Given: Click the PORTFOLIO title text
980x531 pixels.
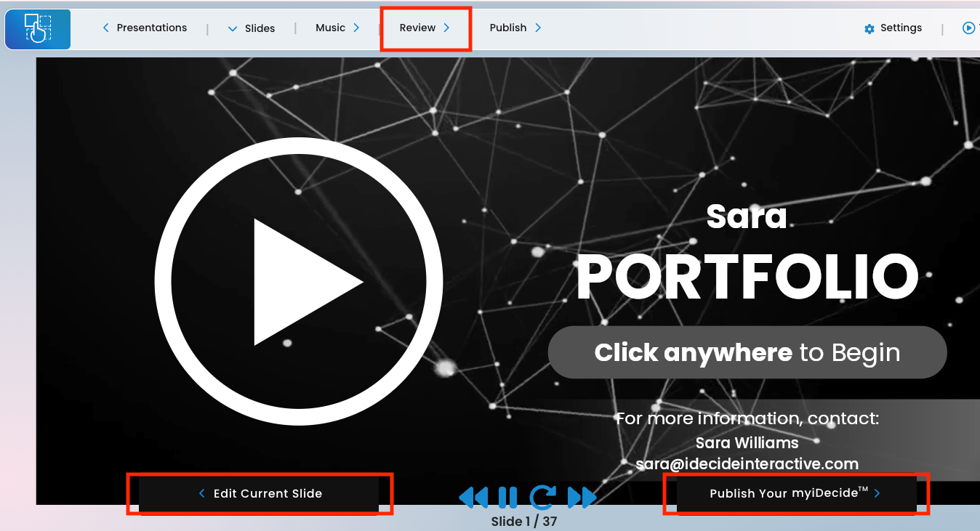Looking at the screenshot, I should click(x=747, y=278).
